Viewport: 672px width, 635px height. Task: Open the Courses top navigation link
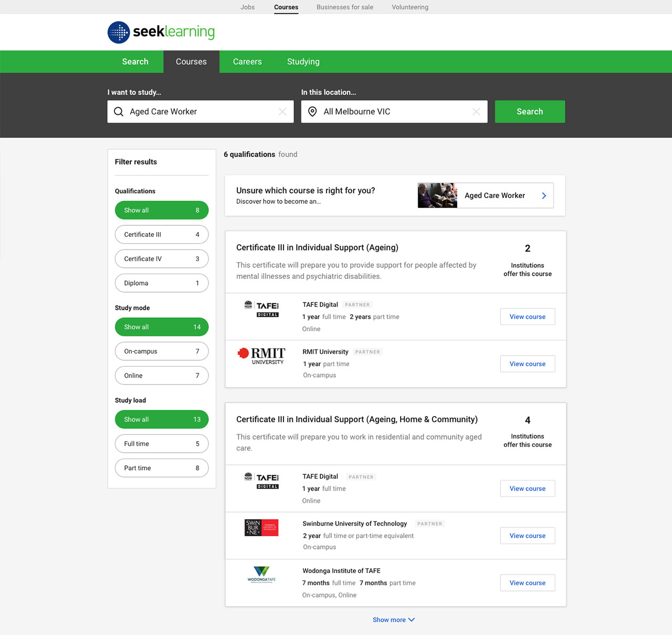pos(286,7)
